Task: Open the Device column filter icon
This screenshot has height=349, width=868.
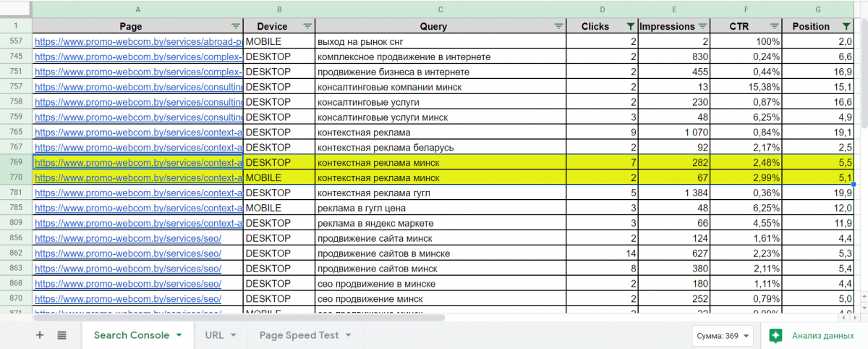Action: click(307, 26)
